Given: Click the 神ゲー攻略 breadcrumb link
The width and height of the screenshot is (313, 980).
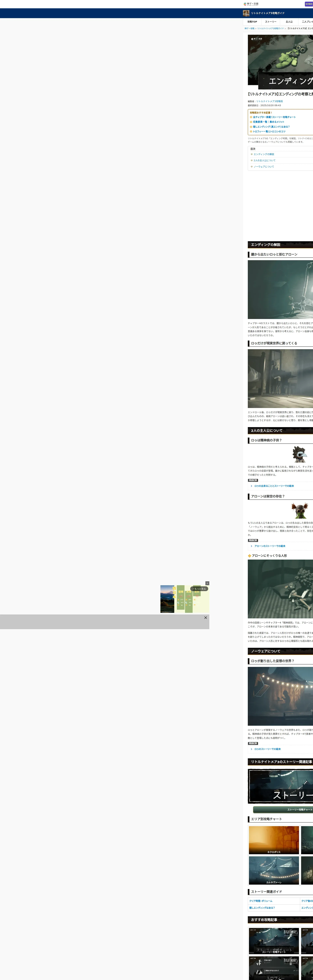Looking at the screenshot, I should tap(249, 29).
